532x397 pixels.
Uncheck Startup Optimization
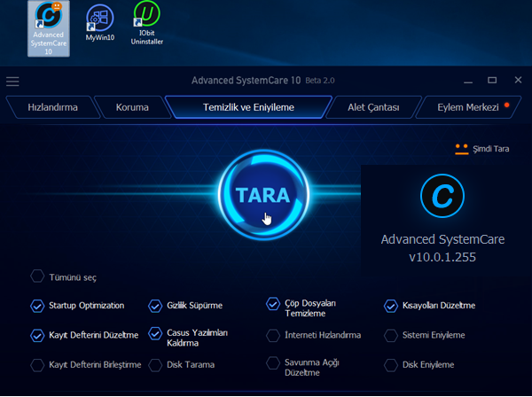tap(37, 306)
